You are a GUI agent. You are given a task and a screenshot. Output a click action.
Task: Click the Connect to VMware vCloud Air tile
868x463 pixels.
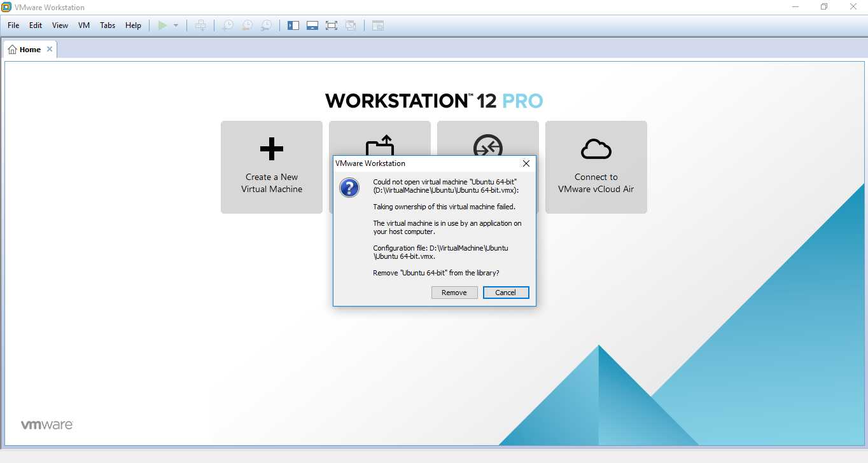pyautogui.click(x=596, y=167)
